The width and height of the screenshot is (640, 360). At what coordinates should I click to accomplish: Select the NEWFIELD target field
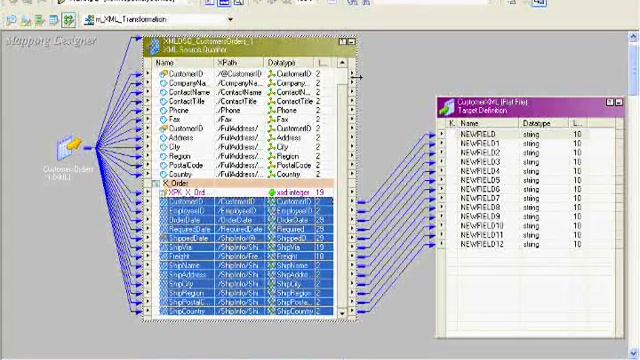478,134
